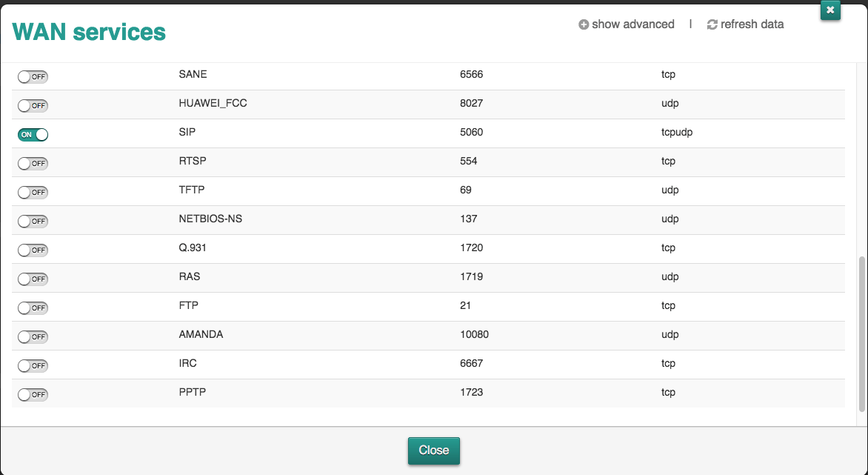868x475 pixels.
Task: Switch on the FTP toggle
Action: click(x=33, y=308)
